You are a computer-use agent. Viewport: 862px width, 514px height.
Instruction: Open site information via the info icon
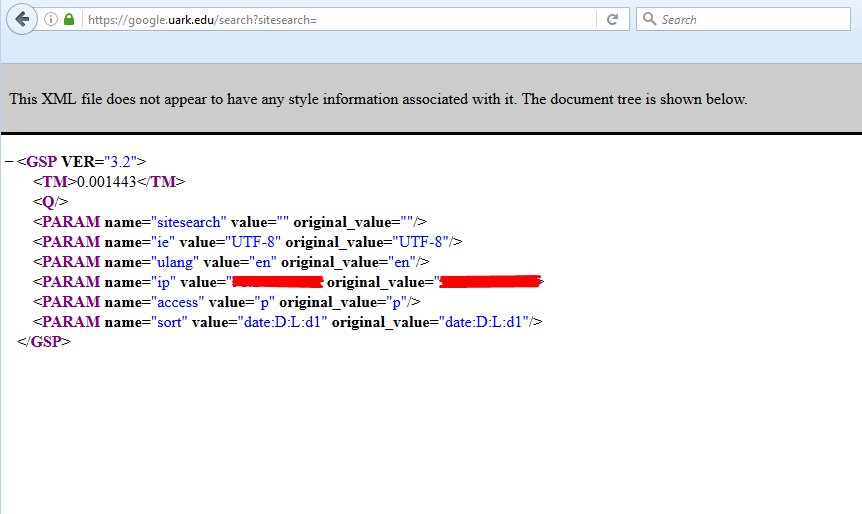tap(51, 19)
